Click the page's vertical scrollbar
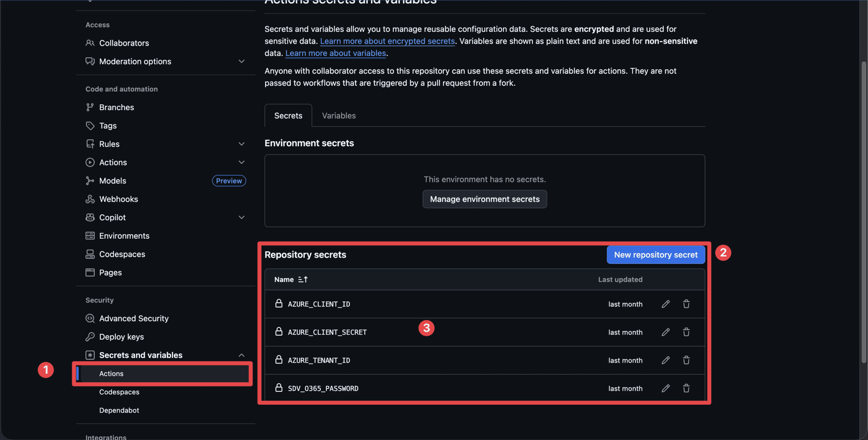The width and height of the screenshot is (868, 440). click(864, 210)
